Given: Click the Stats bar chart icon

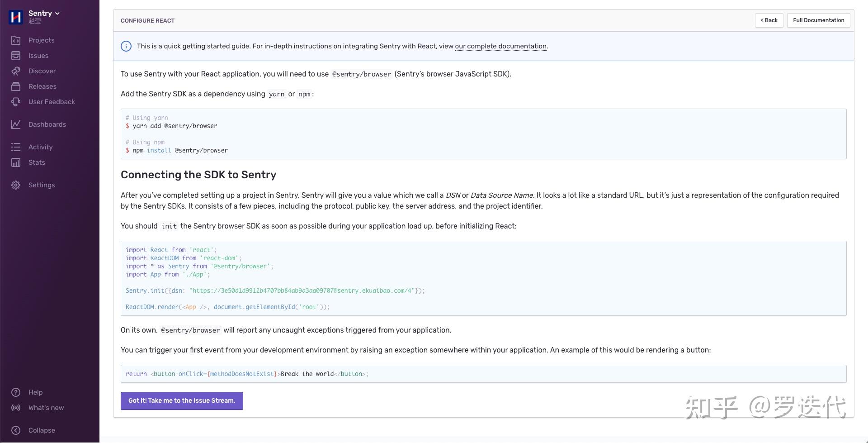Looking at the screenshot, I should (16, 162).
